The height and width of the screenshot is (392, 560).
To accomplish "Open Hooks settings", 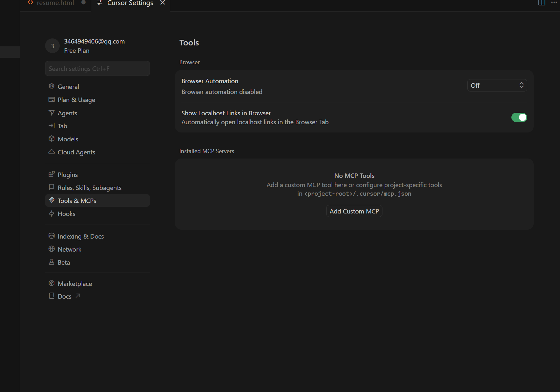I will (98, 214).
